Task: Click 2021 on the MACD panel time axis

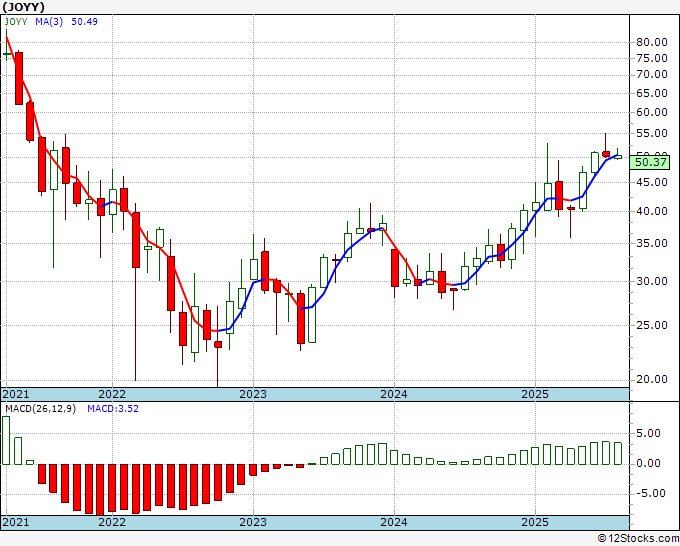Action: pos(16,522)
